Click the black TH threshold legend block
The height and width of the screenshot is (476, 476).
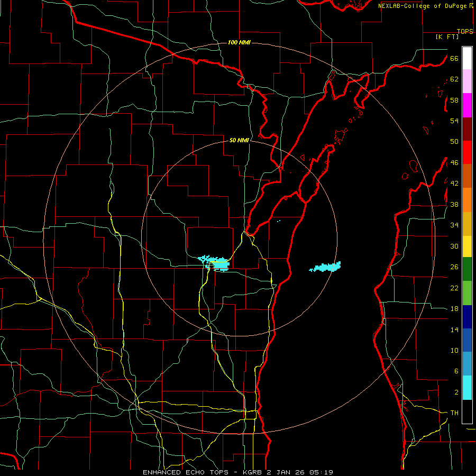467,411
